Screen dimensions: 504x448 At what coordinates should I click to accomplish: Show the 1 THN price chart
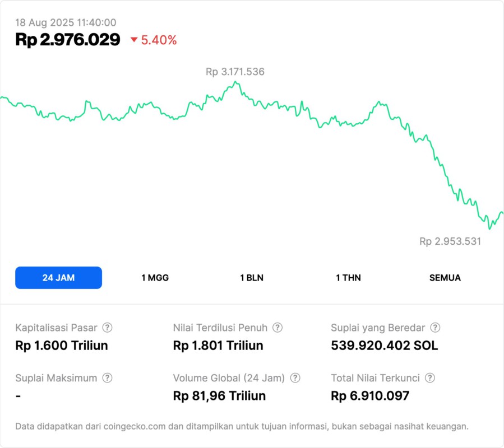pyautogui.click(x=348, y=278)
